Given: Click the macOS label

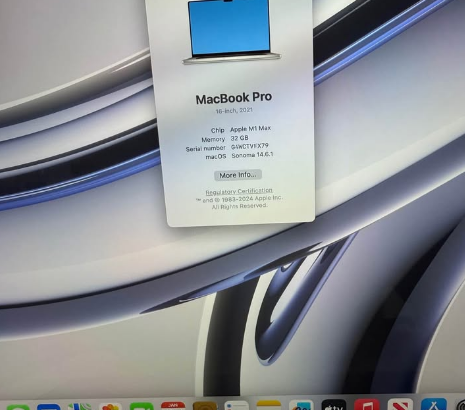Looking at the screenshot, I should coord(216,157).
